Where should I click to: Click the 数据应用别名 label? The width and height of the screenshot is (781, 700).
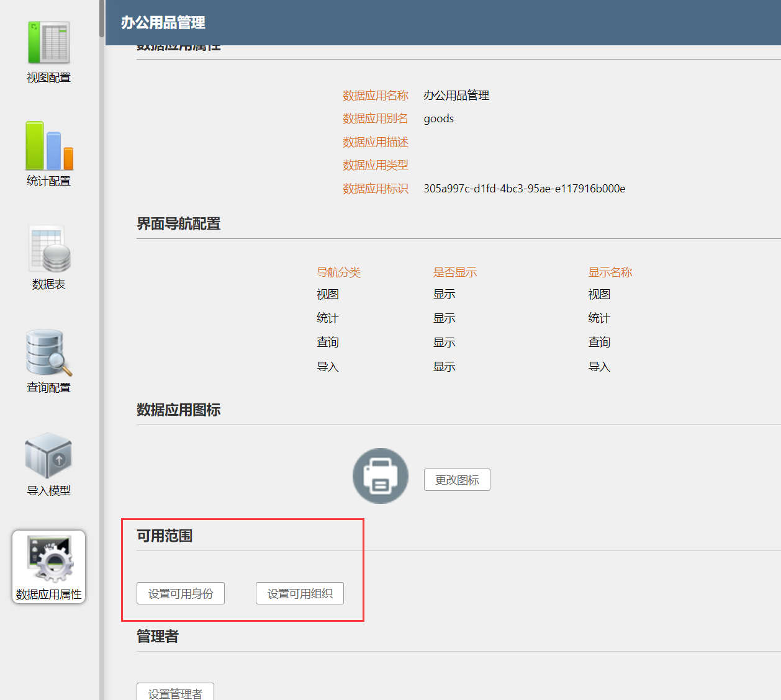coord(376,119)
